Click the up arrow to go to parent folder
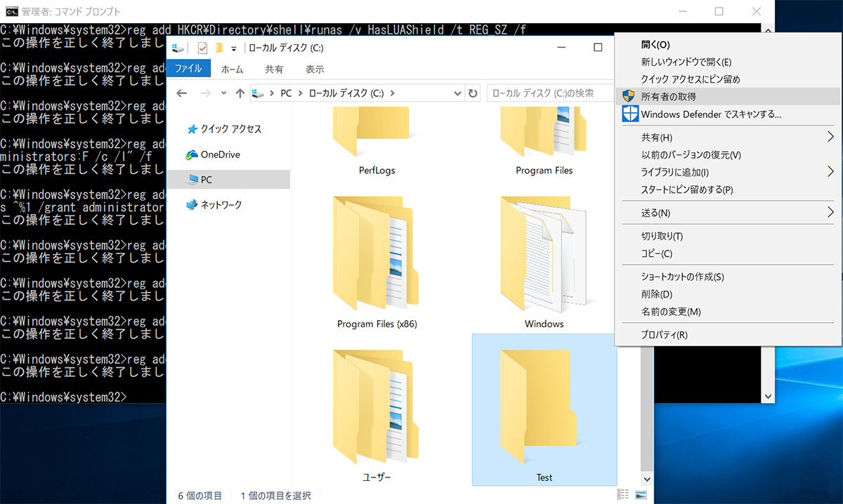The height and width of the screenshot is (504, 843). click(x=240, y=92)
